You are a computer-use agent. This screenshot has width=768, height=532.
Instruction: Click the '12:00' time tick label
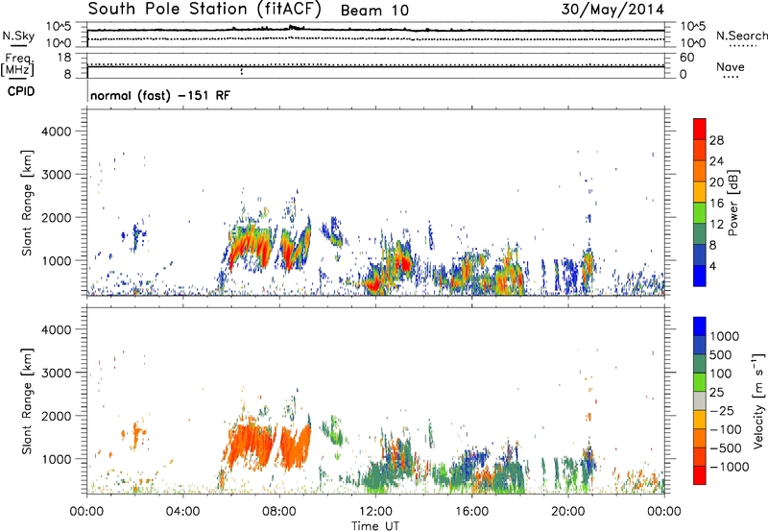point(375,512)
